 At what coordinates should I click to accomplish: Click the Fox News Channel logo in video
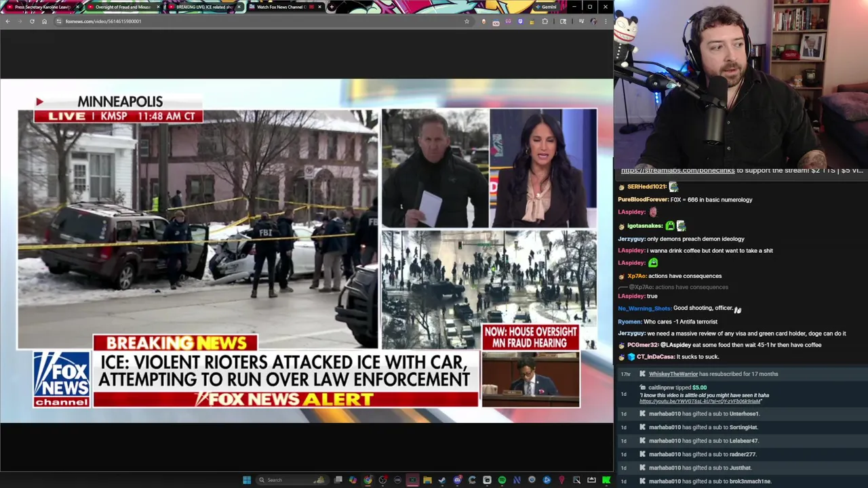point(62,379)
